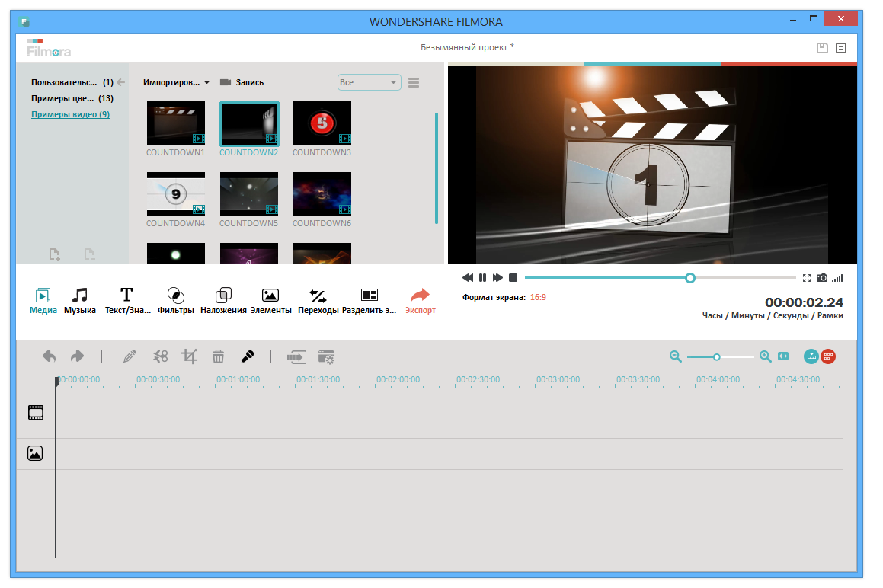This screenshot has height=588, width=883.
Task: Click the preview progress slider handle
Action: (689, 278)
